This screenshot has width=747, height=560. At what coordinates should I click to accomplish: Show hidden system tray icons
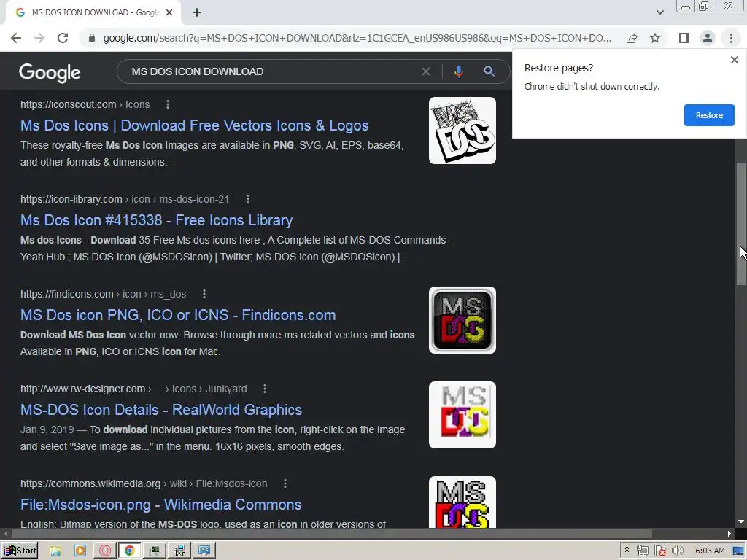[627, 550]
